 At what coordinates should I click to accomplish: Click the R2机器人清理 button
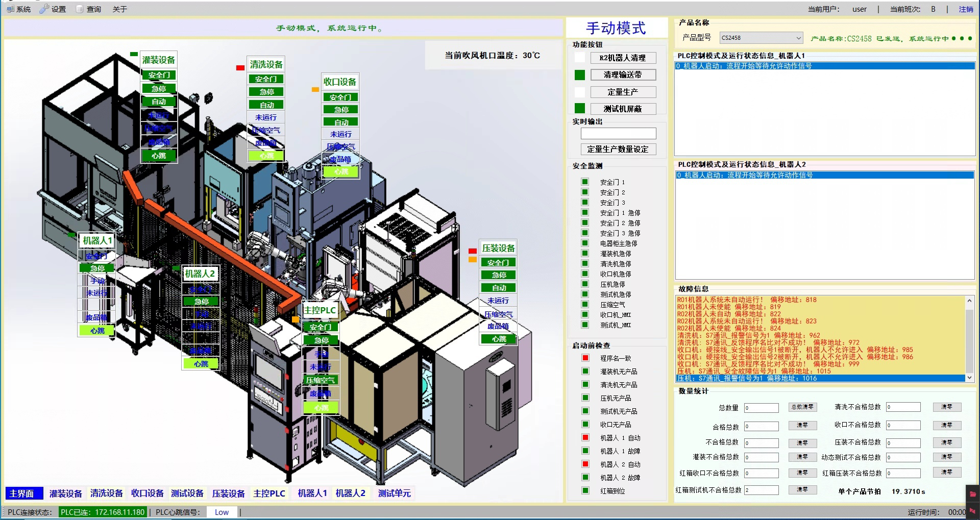(623, 58)
